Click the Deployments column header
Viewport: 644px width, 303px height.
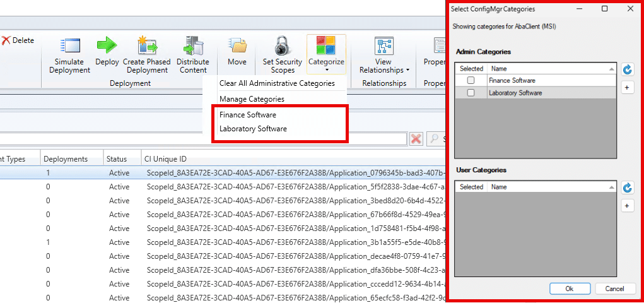coord(65,159)
